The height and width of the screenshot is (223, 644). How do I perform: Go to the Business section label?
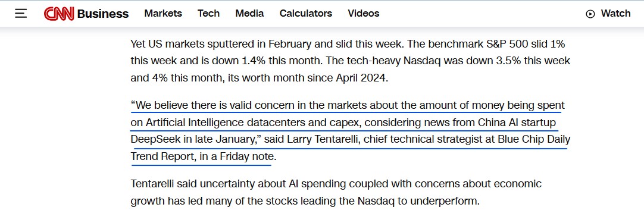coord(103,14)
